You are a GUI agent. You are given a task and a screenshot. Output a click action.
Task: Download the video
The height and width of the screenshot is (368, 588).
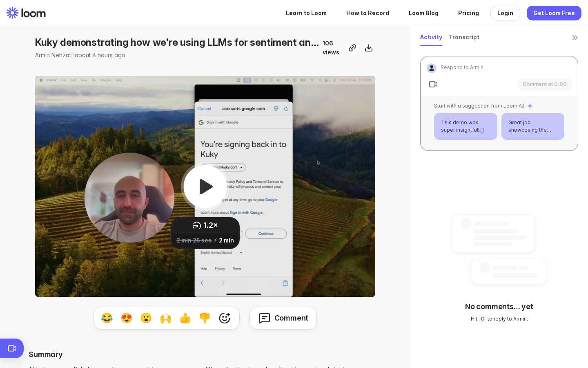point(369,48)
